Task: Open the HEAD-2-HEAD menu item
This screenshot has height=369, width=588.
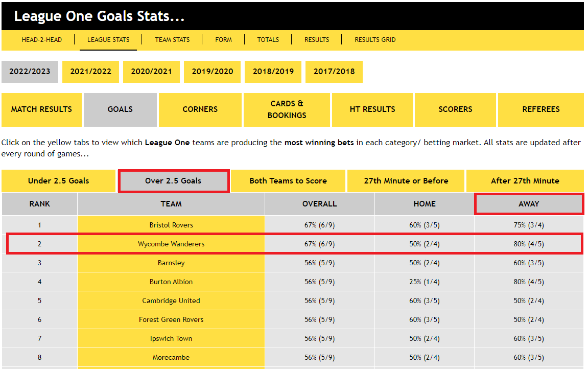Action: pyautogui.click(x=41, y=40)
